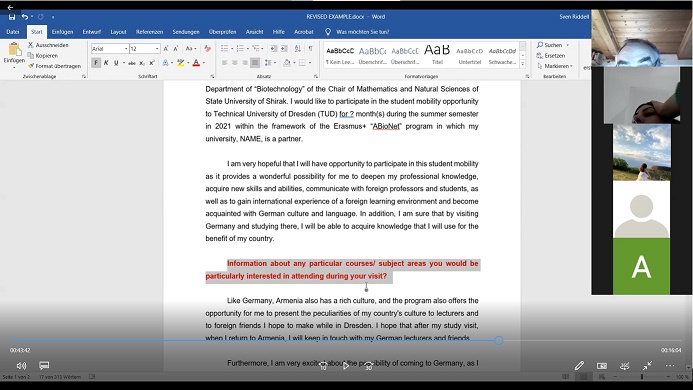Insert numbered list
The height and width of the screenshot is (390, 693).
click(240, 49)
